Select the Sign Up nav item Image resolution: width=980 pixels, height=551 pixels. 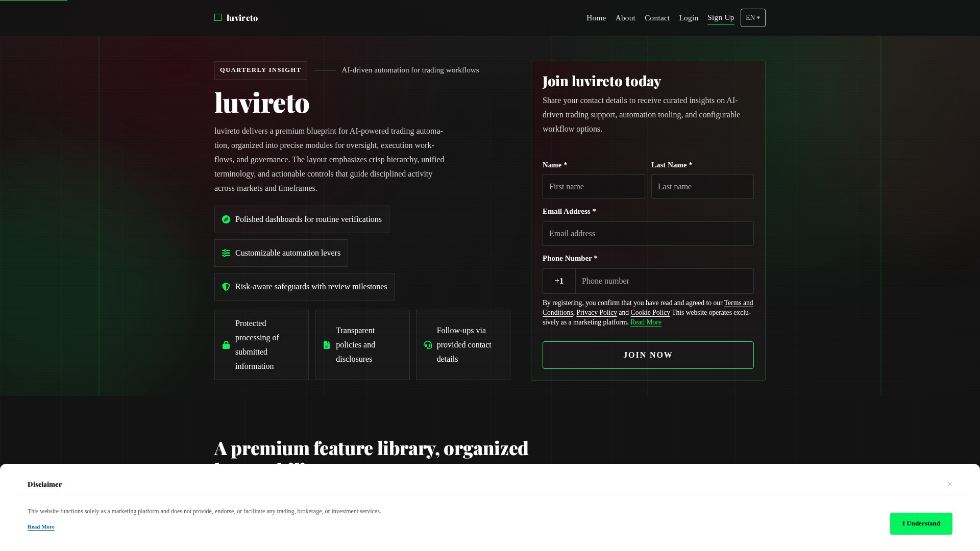(x=721, y=18)
